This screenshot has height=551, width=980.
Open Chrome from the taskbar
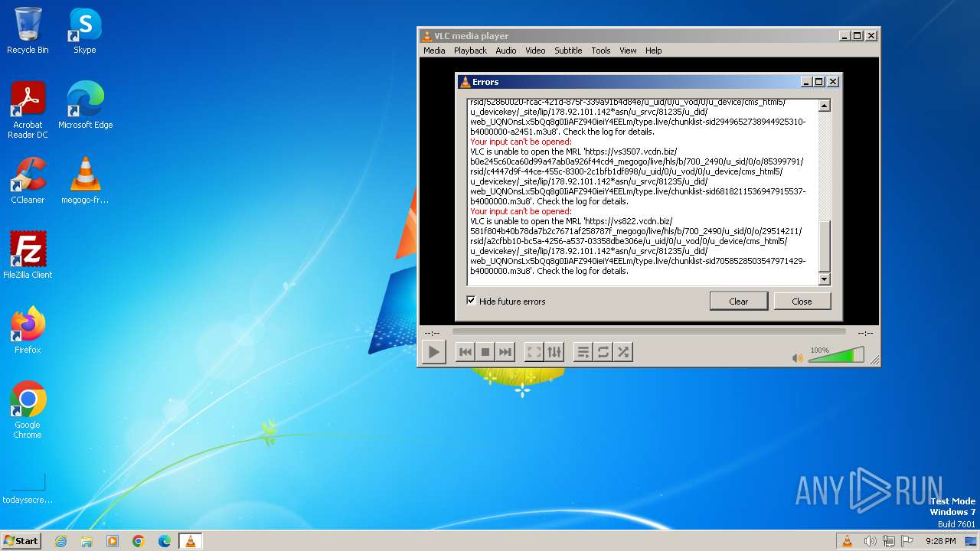139,541
